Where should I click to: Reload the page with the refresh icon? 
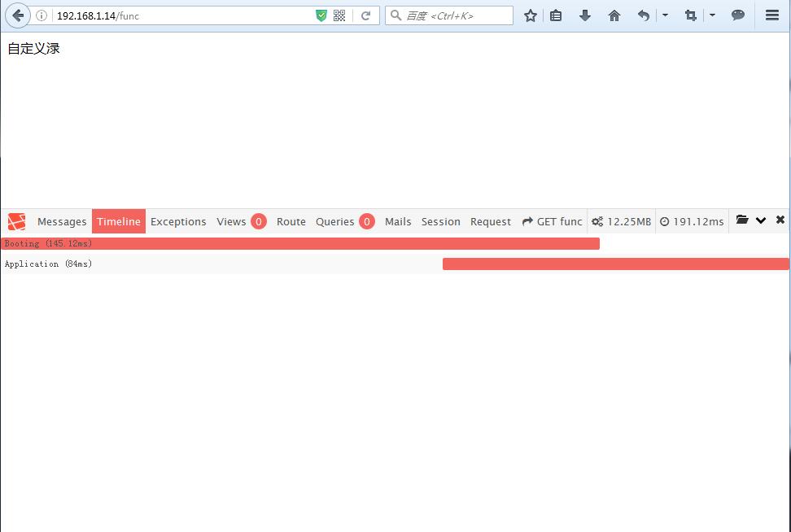click(366, 15)
